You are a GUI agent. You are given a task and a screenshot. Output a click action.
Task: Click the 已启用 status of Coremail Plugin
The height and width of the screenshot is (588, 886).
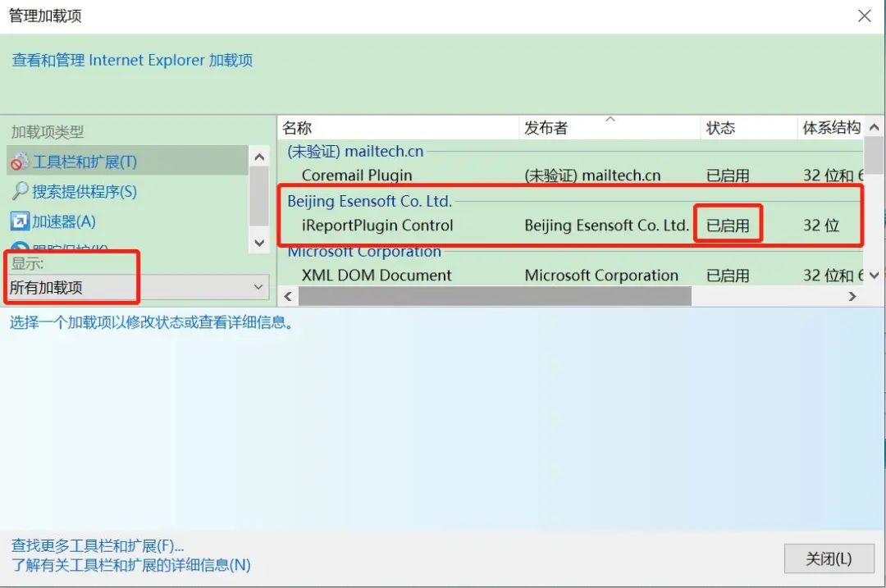(728, 175)
